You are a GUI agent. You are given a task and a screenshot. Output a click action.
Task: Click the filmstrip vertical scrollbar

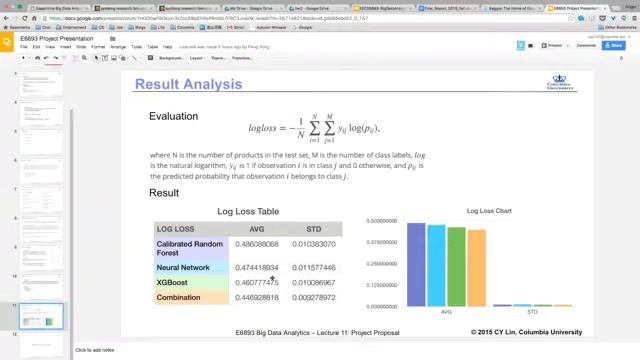71,233
